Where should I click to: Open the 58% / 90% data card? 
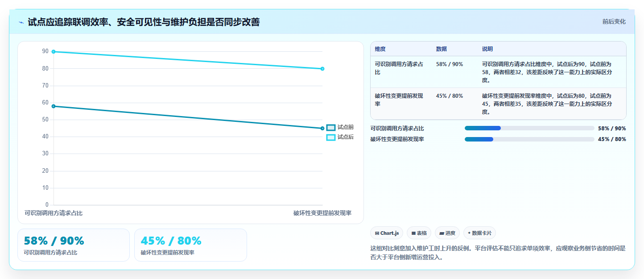pyautogui.click(x=74, y=245)
